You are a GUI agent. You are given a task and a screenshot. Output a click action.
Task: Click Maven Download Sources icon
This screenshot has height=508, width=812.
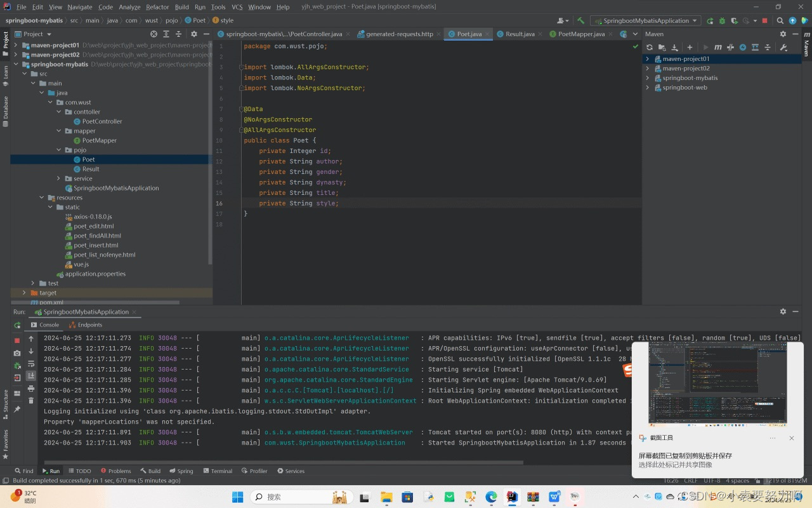pyautogui.click(x=674, y=47)
